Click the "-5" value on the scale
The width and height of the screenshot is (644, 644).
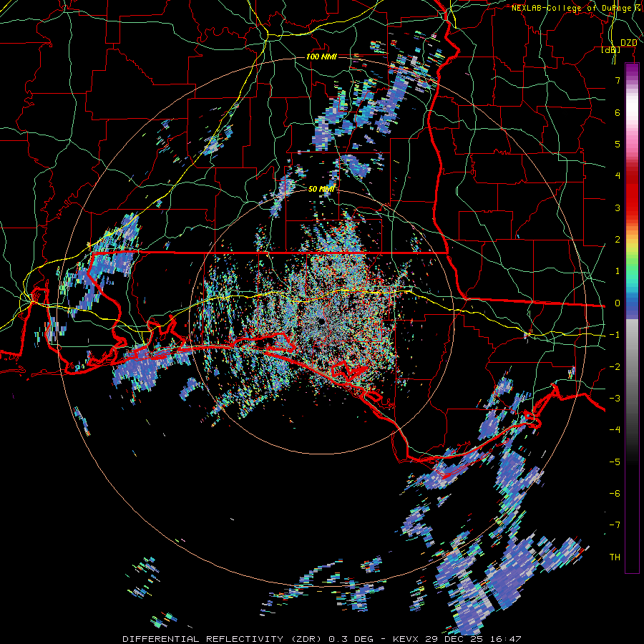coord(615,462)
